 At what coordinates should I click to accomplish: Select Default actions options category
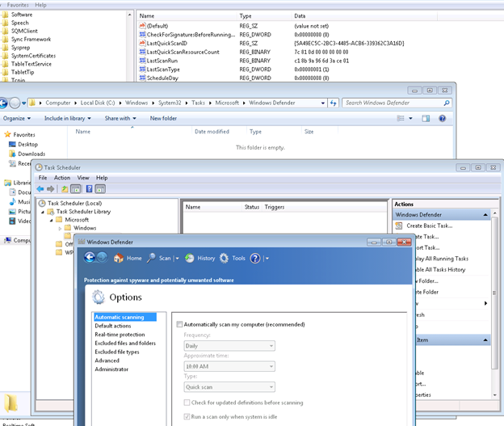click(113, 326)
